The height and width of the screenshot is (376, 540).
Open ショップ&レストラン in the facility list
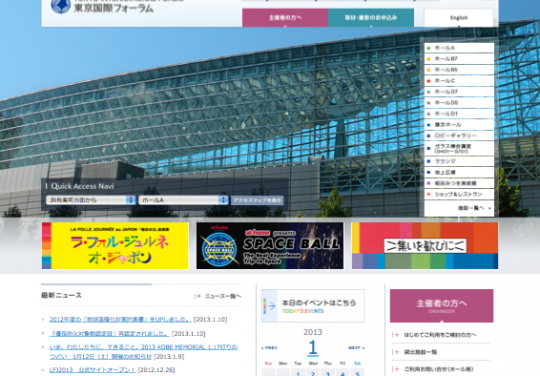(x=459, y=195)
